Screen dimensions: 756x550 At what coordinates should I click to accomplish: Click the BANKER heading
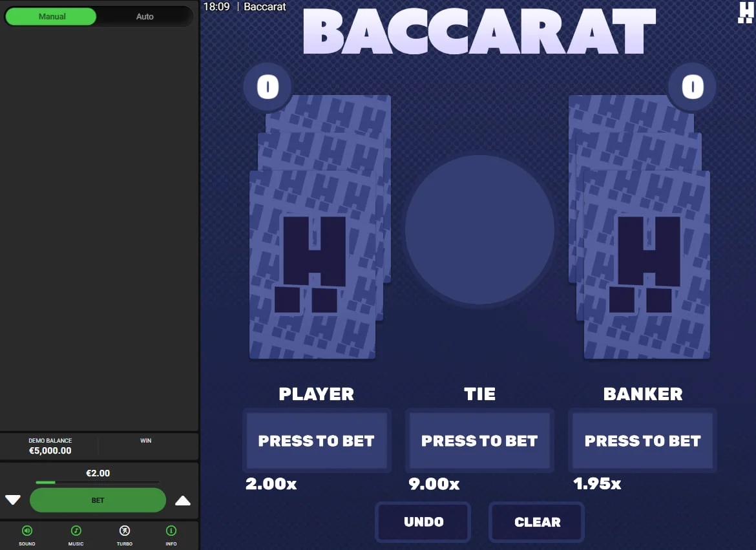643,394
